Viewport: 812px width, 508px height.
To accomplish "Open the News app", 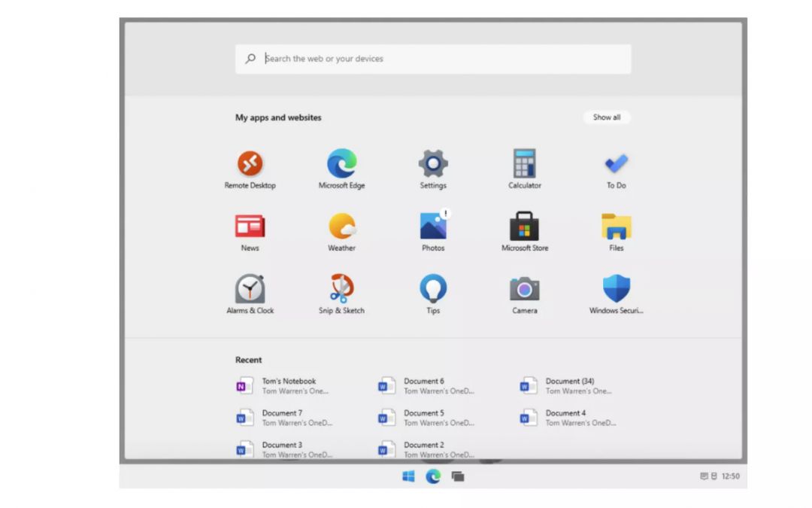I will [250, 227].
